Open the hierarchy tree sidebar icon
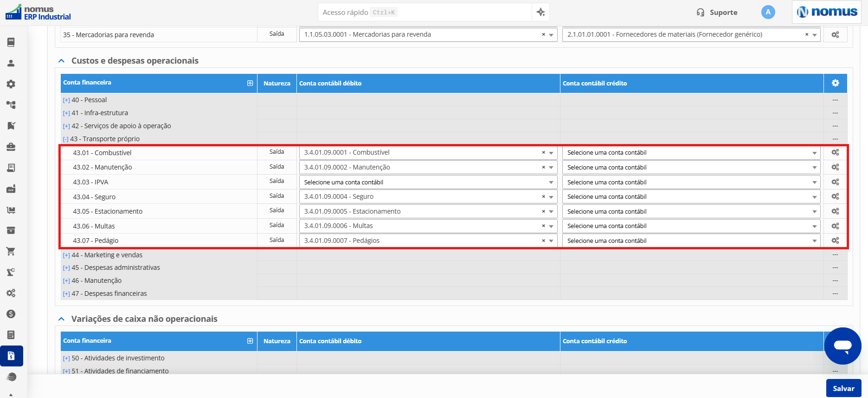868x398 pixels. pyautogui.click(x=11, y=105)
